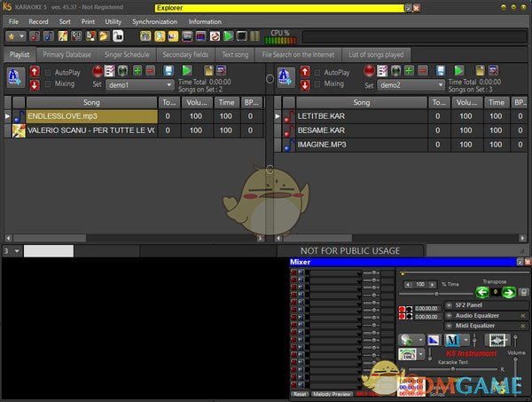532x402 pixels.
Task: Open the dropdown beside favorites star
Action: pyautogui.click(x=21, y=36)
